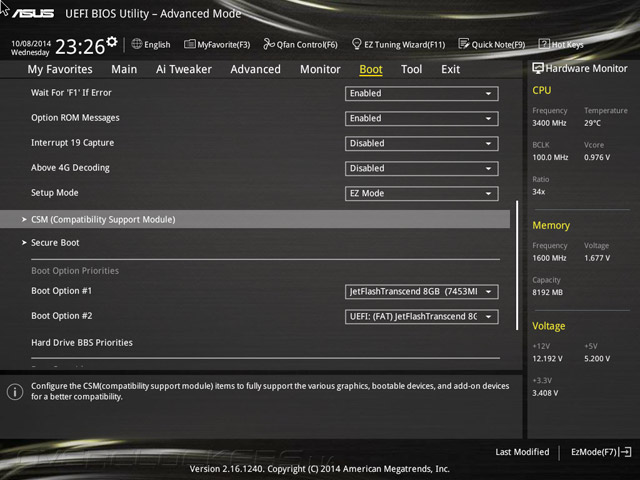Open the Tool tab
Screen dimensions: 640x480
click(411, 69)
